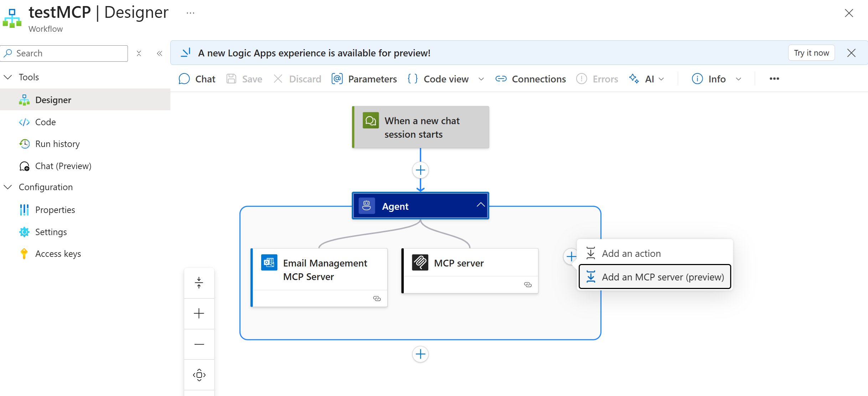Select Add an action menu entry

coord(631,253)
